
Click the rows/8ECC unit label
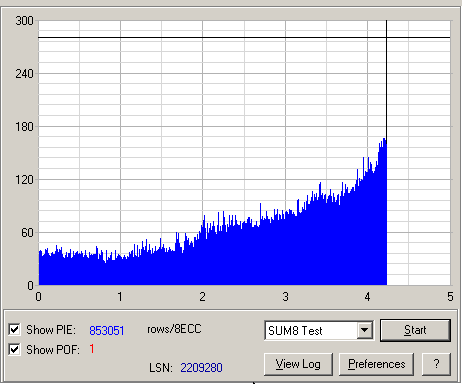coord(174,329)
